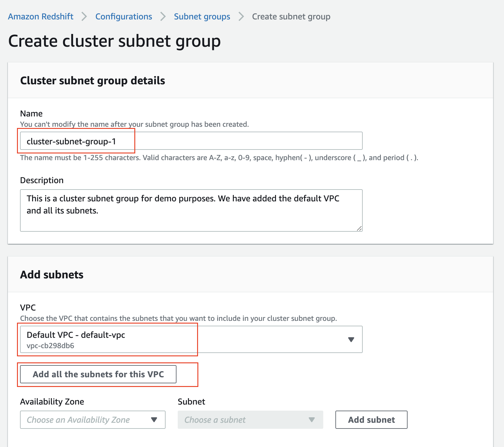The height and width of the screenshot is (447, 504).
Task: Return to the Subnet groups list
Action: (202, 16)
